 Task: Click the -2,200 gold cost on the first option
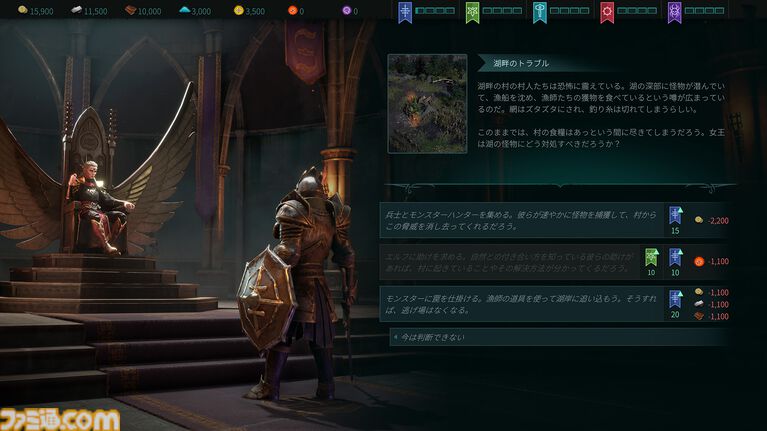(x=718, y=221)
